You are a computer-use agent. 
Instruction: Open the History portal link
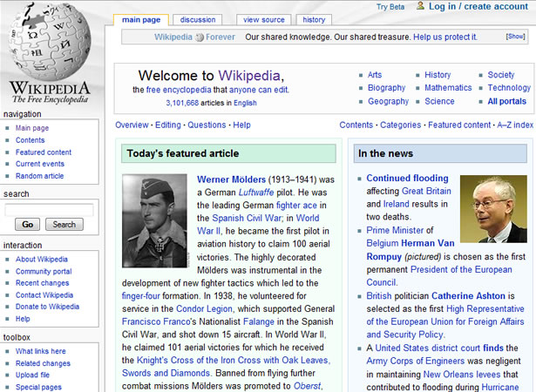(438, 75)
